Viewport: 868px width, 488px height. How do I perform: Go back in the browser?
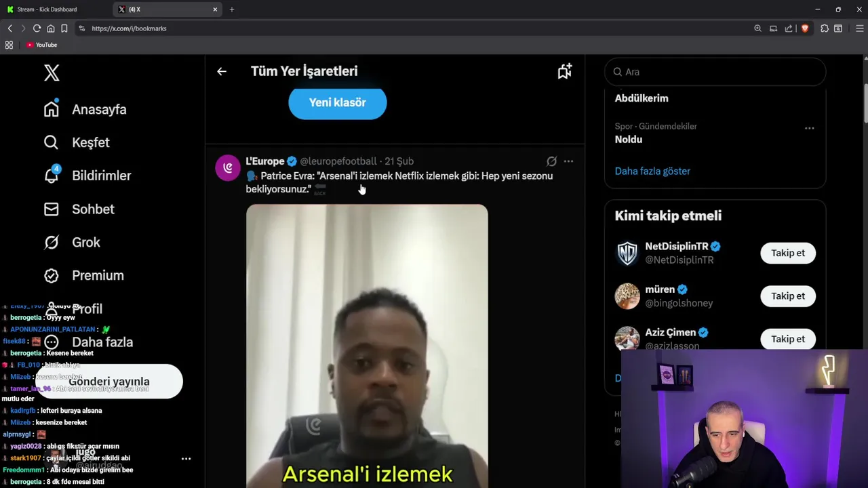point(9,28)
